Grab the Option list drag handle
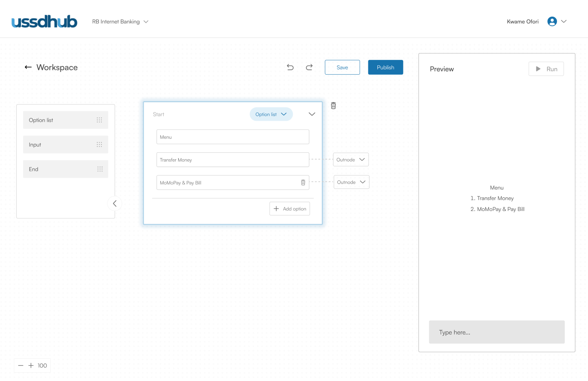 click(x=99, y=120)
